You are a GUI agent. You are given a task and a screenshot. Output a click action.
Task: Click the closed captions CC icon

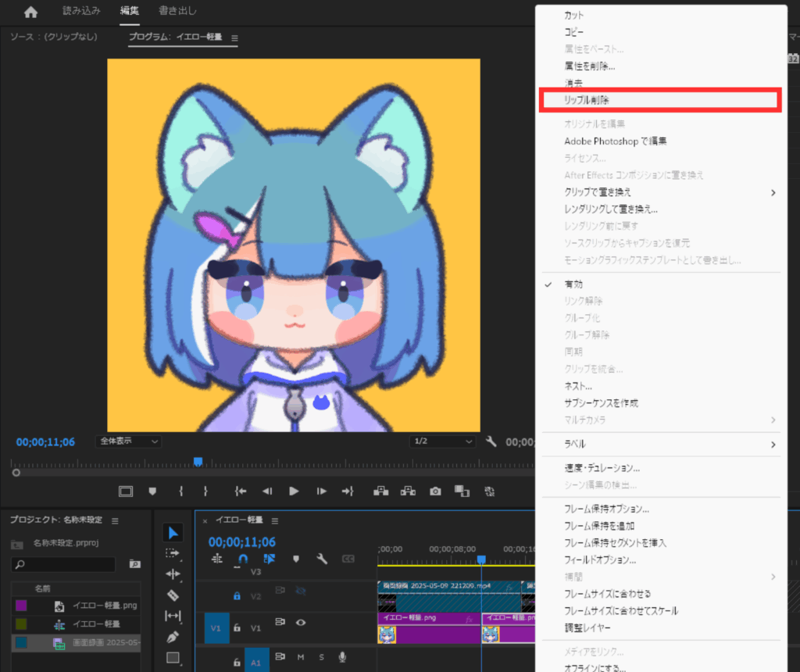click(348, 559)
